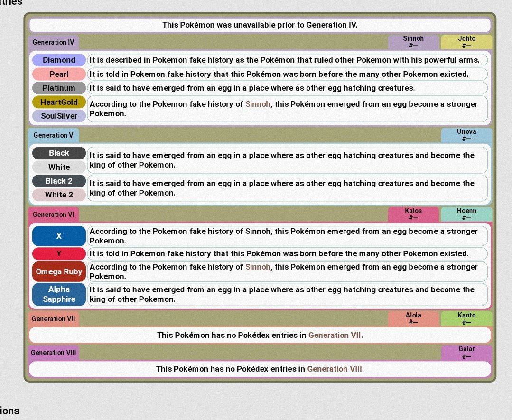Click the Platinum Pokédex entry text
Viewport: 512px width, 420px height.
[x=288, y=88]
